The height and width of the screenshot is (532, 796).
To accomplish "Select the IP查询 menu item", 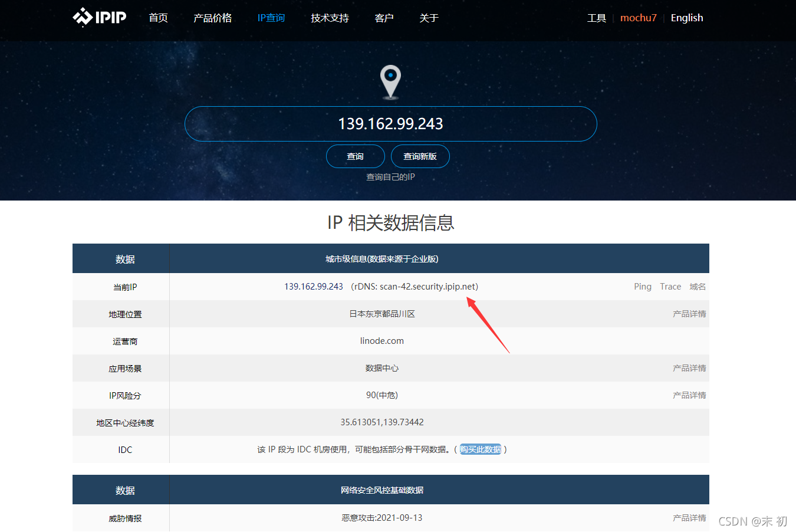I will coord(271,18).
